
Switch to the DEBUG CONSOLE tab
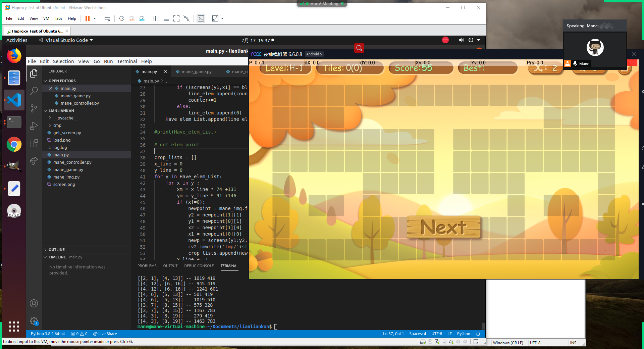tap(199, 266)
